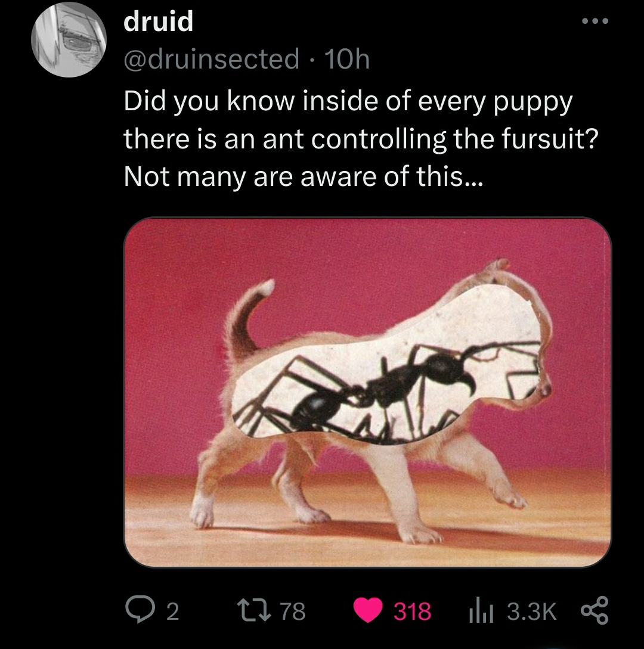Click the retweet count 78
Image resolution: width=644 pixels, height=649 pixels.
pyautogui.click(x=293, y=611)
